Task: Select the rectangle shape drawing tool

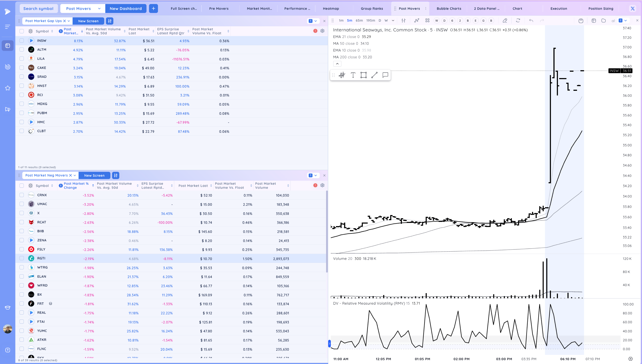Action: pos(364,75)
